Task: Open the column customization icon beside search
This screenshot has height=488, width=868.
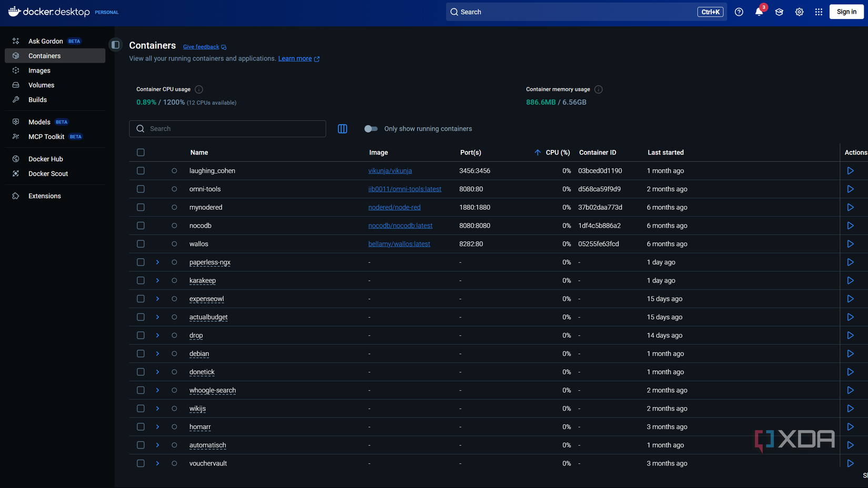Action: pos(342,128)
